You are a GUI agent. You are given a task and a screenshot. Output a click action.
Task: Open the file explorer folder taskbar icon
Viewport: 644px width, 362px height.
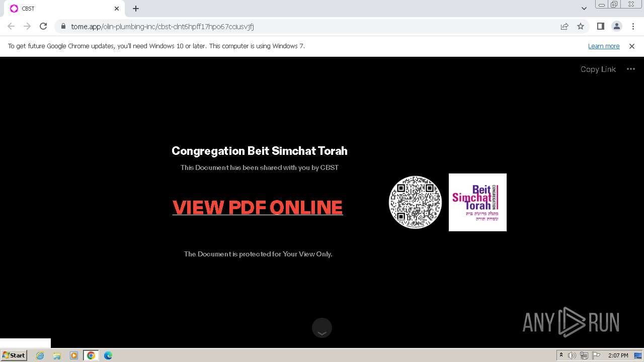[57, 355]
